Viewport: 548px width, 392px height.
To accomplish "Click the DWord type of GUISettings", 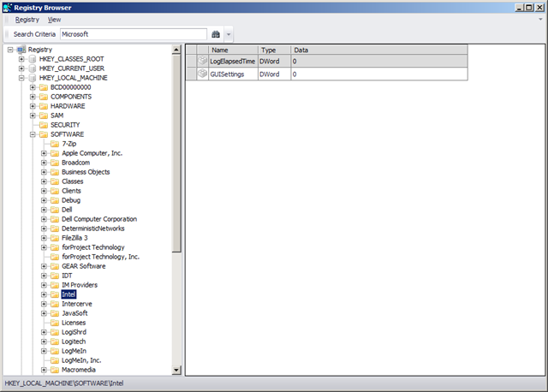I will [x=274, y=74].
